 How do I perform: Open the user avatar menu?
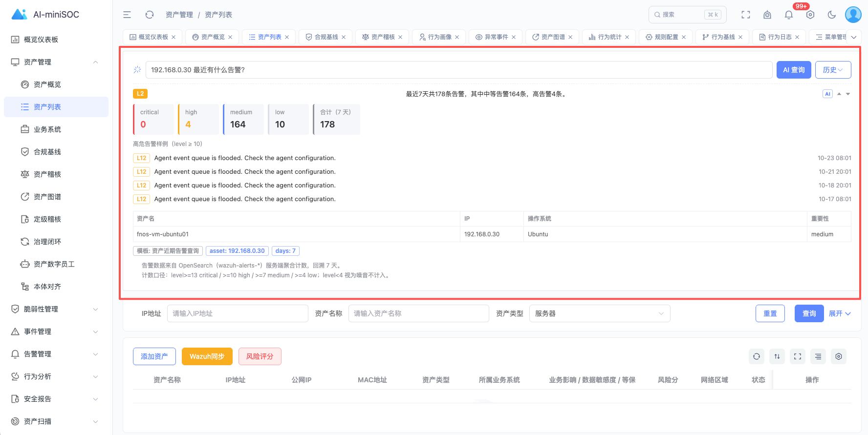click(x=853, y=15)
